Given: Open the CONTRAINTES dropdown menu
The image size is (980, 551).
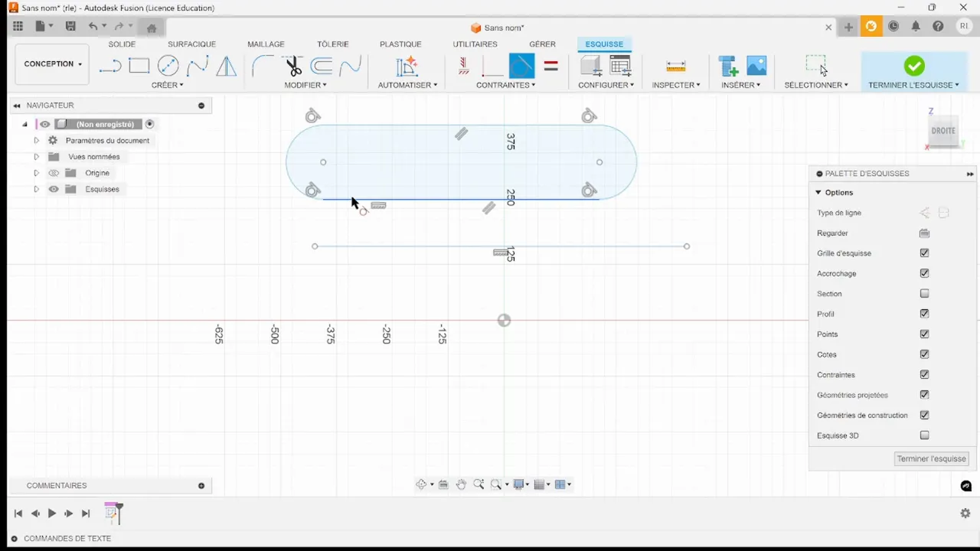Looking at the screenshot, I should click(x=505, y=85).
